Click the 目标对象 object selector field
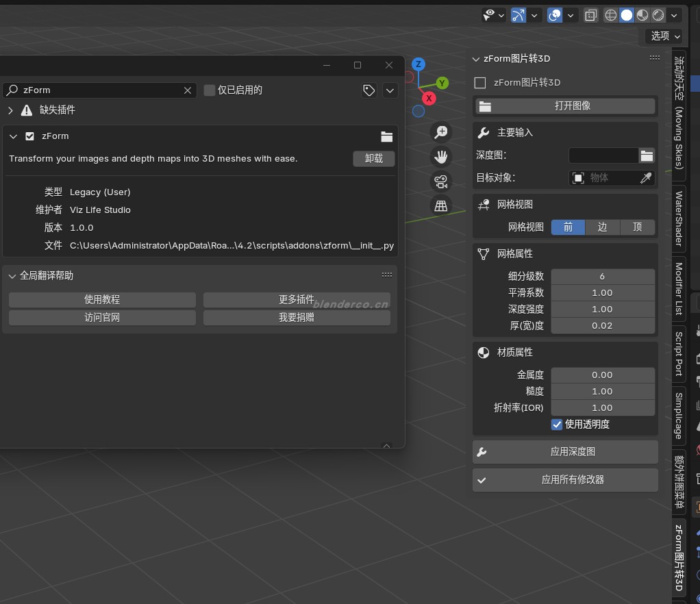The image size is (700, 604). 603,177
